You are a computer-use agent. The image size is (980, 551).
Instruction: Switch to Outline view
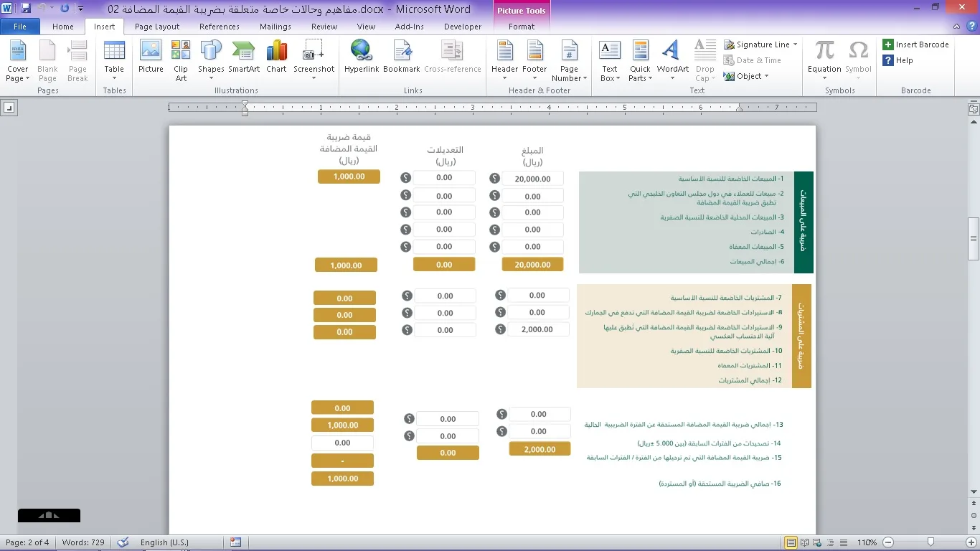coord(829,542)
